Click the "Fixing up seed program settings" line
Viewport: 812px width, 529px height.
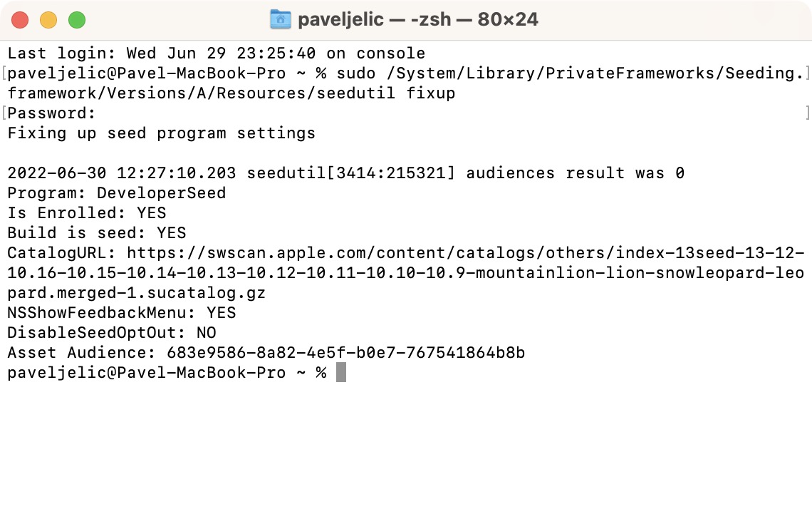pyautogui.click(x=161, y=133)
